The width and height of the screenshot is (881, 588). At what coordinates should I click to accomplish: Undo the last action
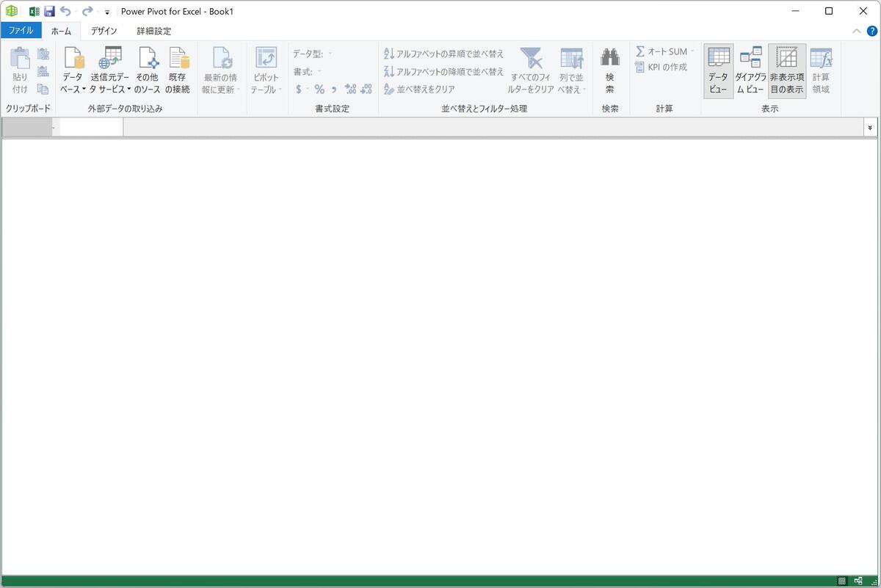[x=65, y=11]
